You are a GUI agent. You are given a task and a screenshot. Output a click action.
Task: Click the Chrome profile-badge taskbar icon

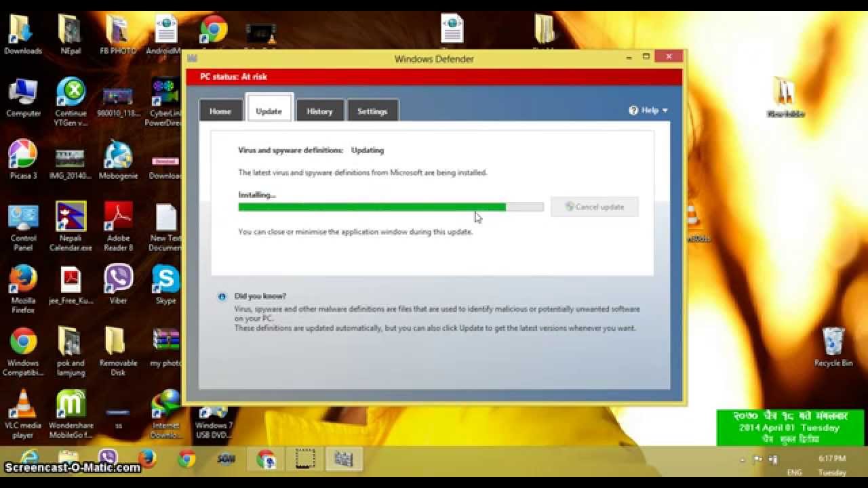(266, 460)
